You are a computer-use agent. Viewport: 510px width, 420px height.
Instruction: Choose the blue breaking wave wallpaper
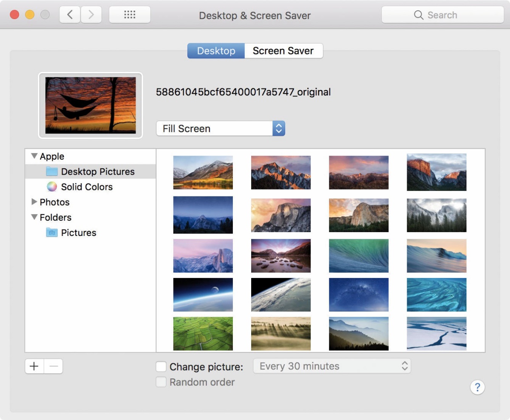tap(436, 255)
